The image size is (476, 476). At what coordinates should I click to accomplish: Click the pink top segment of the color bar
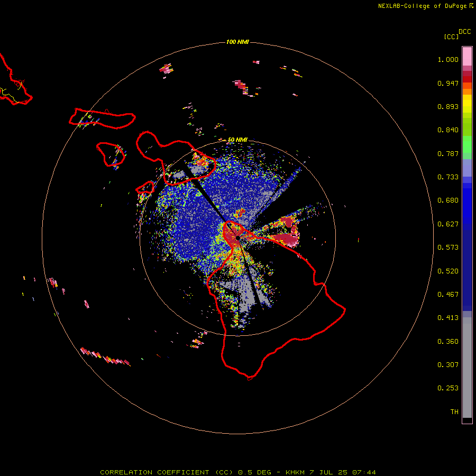[467, 57]
